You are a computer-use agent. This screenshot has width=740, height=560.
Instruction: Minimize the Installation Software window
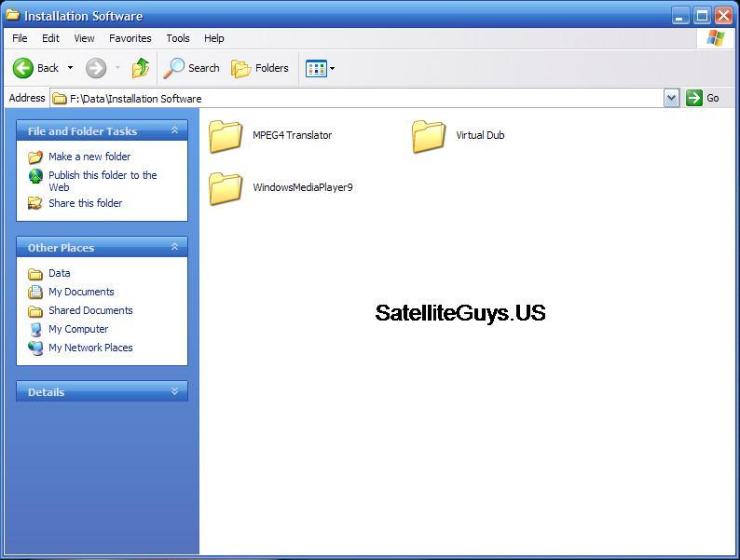pyautogui.click(x=680, y=16)
